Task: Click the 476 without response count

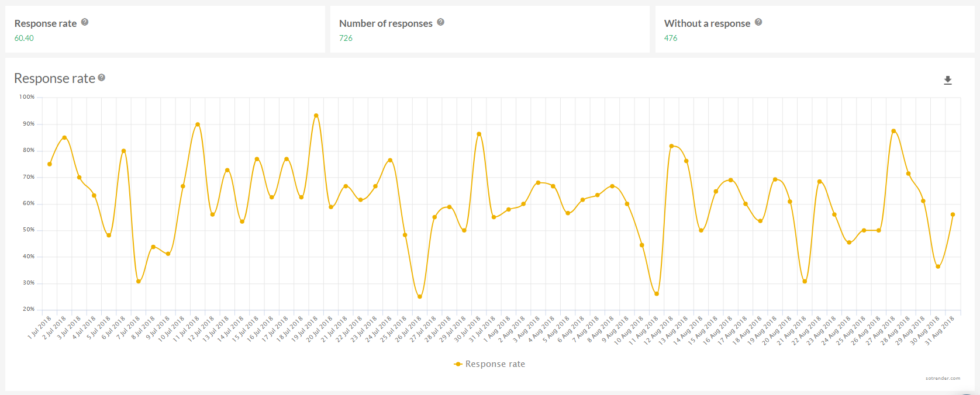Action: (x=671, y=38)
